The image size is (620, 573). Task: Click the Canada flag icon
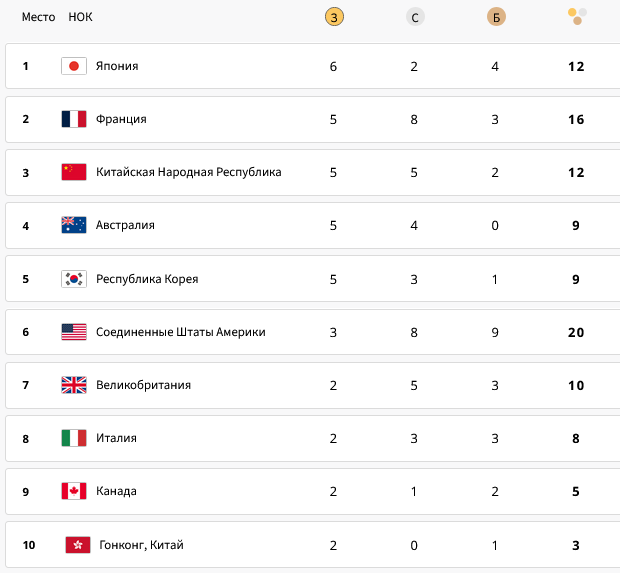click(x=74, y=491)
